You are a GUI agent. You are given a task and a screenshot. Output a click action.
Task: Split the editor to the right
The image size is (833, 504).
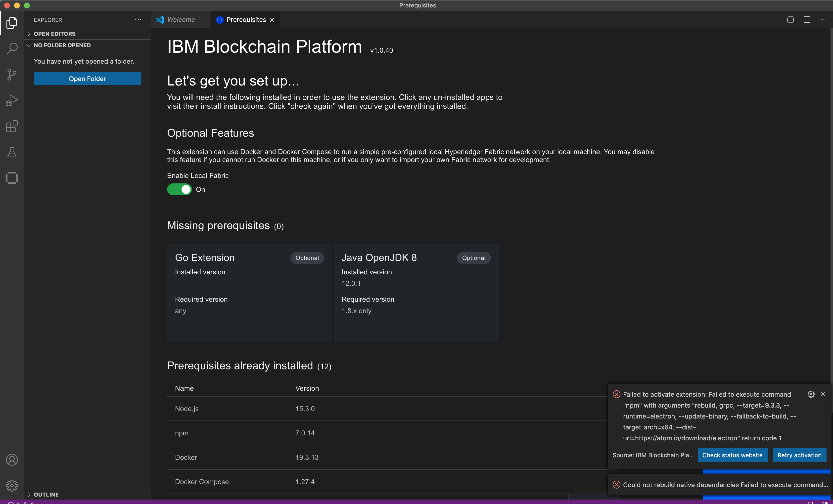(807, 20)
